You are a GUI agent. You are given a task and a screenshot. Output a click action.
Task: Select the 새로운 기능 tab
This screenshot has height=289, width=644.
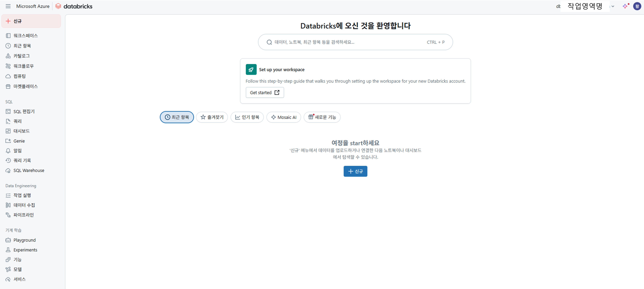(x=322, y=117)
